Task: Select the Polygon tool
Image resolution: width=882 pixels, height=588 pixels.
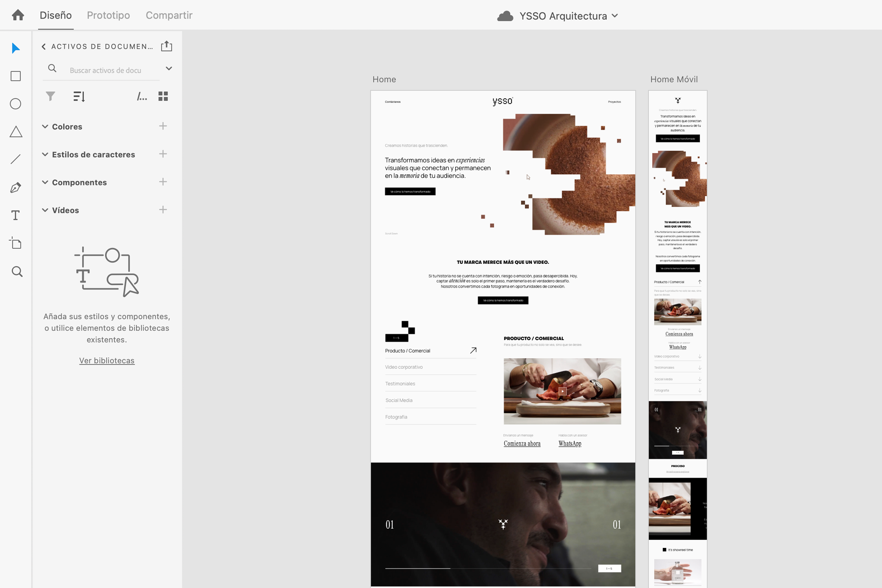Action: (16, 132)
